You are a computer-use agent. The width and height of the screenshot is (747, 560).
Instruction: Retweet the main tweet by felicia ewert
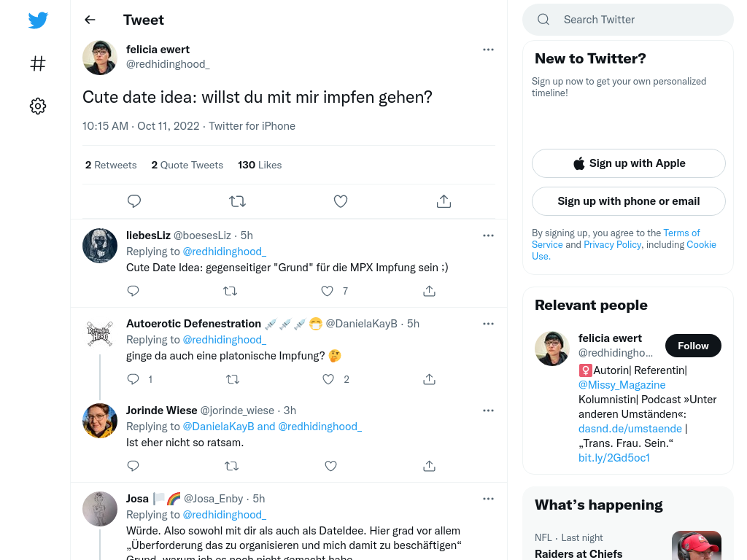[x=237, y=201]
